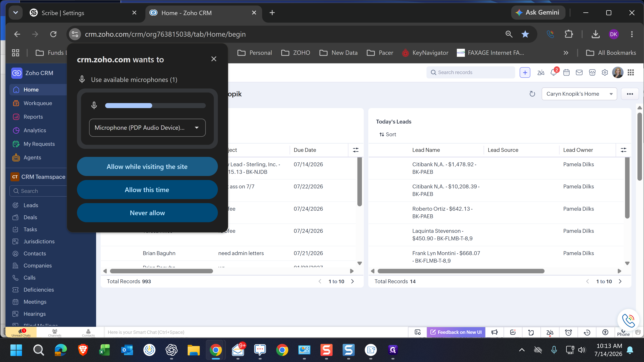The image size is (644, 362).
Task: Open the Calls module
Action: (x=30, y=278)
